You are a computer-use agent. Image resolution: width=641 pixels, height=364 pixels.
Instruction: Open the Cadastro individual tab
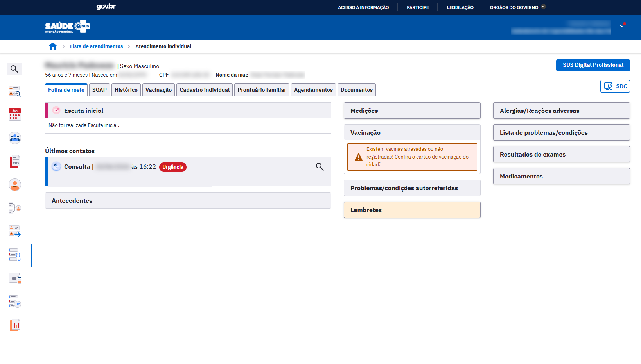coord(205,90)
